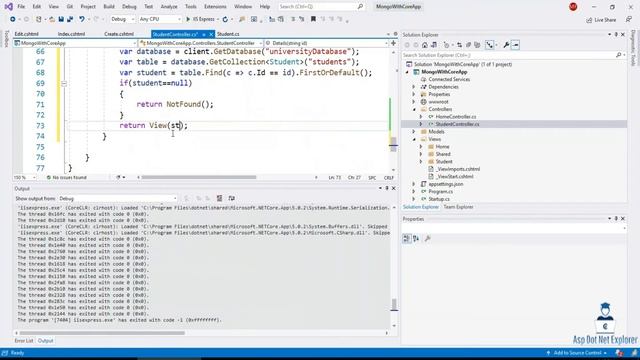The height and width of the screenshot is (360, 640).
Task: Open the MongoWithCoreApp project navigation dropdown
Action: 75,43
